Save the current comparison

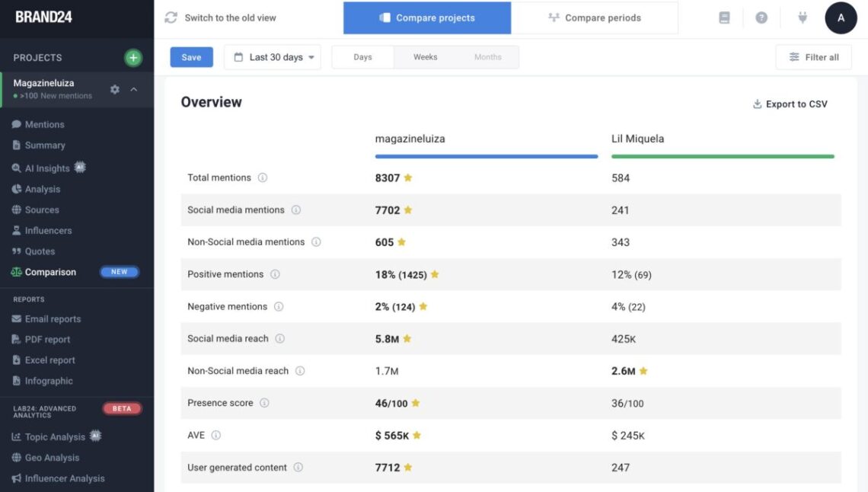coord(191,56)
